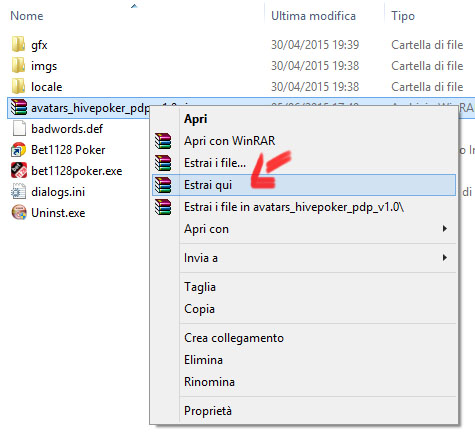Click the archive icon of avatars_hivepoker_pdp file
The width and height of the screenshot is (475, 436).
click(x=19, y=108)
